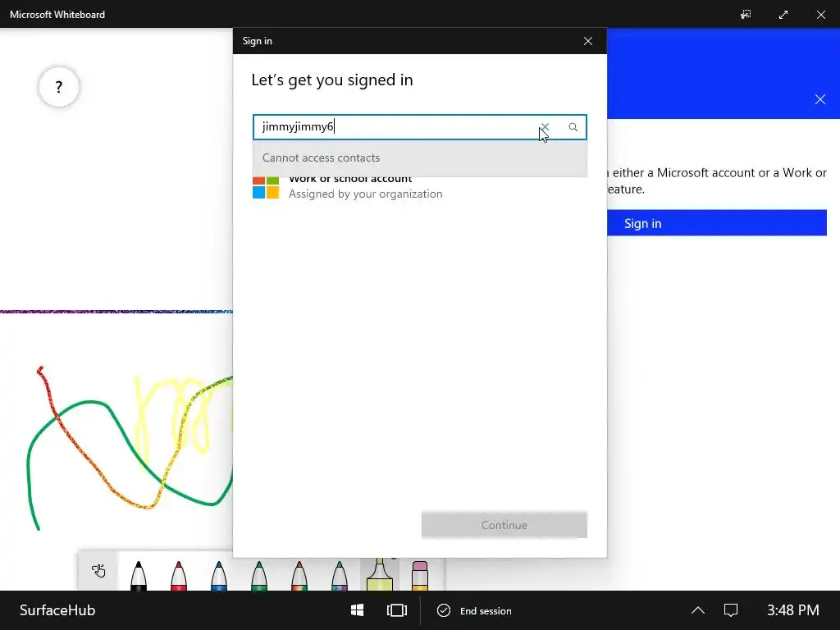The width and height of the screenshot is (840, 630).
Task: Close the Sign in dialog
Action: click(587, 41)
